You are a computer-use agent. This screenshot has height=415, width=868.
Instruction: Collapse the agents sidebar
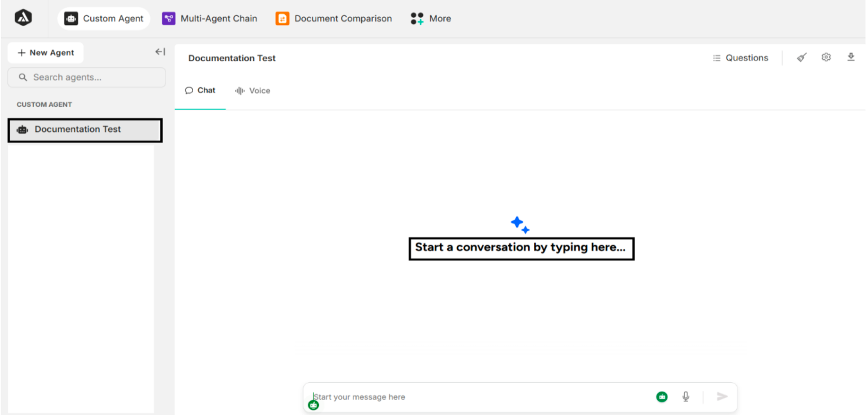(x=160, y=52)
